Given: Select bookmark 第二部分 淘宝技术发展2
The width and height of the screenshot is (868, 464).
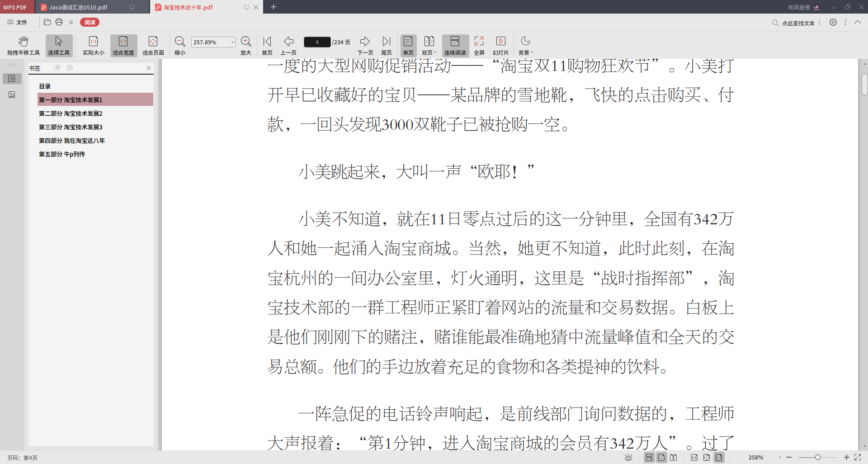Looking at the screenshot, I should [x=71, y=114].
